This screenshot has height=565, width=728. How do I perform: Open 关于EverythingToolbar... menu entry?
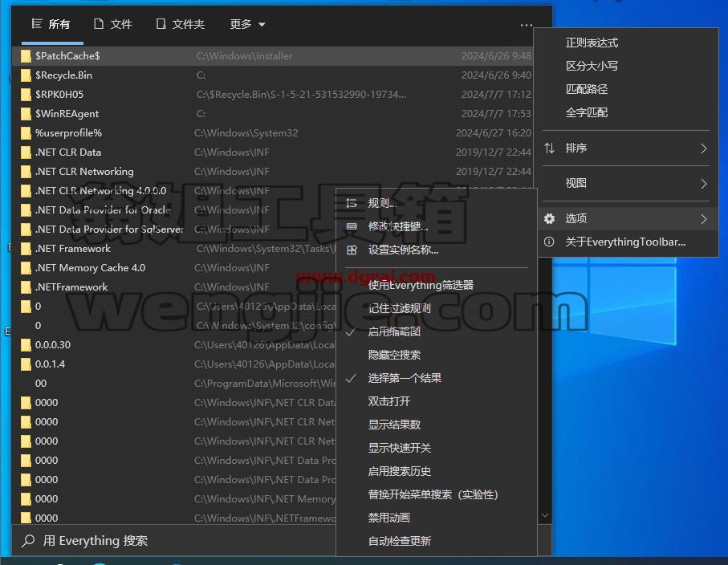626,242
